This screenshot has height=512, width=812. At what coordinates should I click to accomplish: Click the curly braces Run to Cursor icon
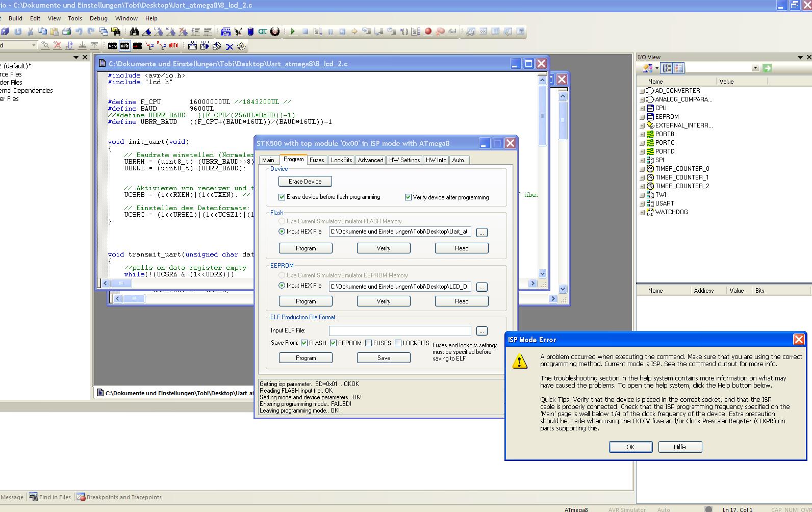tap(404, 32)
